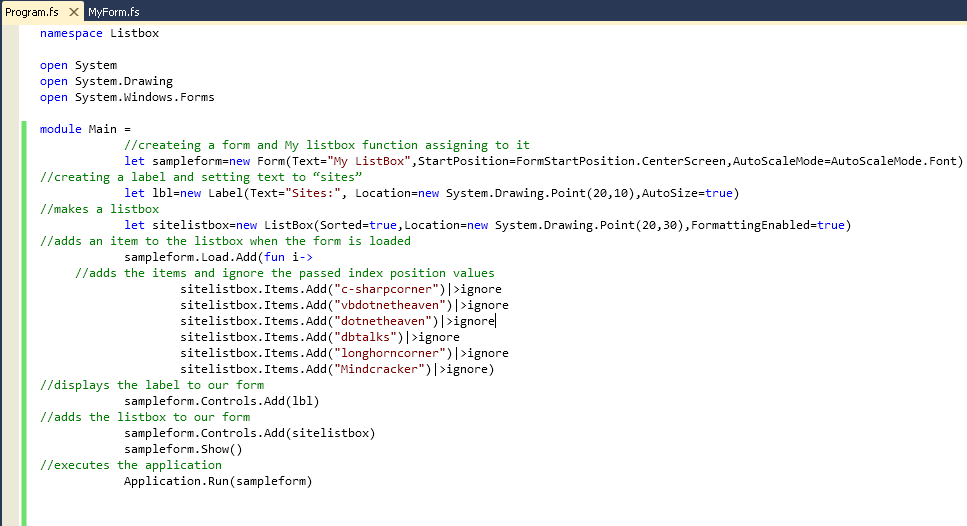Click the "My ListBox" string literal
This screenshot has width=967, height=526.
coord(369,162)
